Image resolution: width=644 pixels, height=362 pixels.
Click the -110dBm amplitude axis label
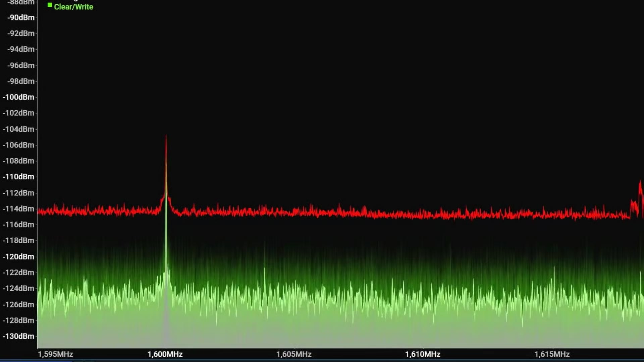18,177
